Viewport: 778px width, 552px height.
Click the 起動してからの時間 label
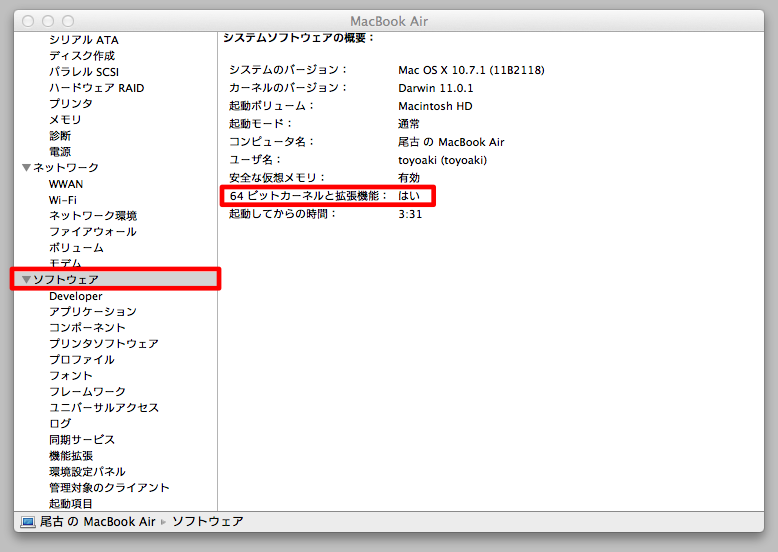coord(283,214)
